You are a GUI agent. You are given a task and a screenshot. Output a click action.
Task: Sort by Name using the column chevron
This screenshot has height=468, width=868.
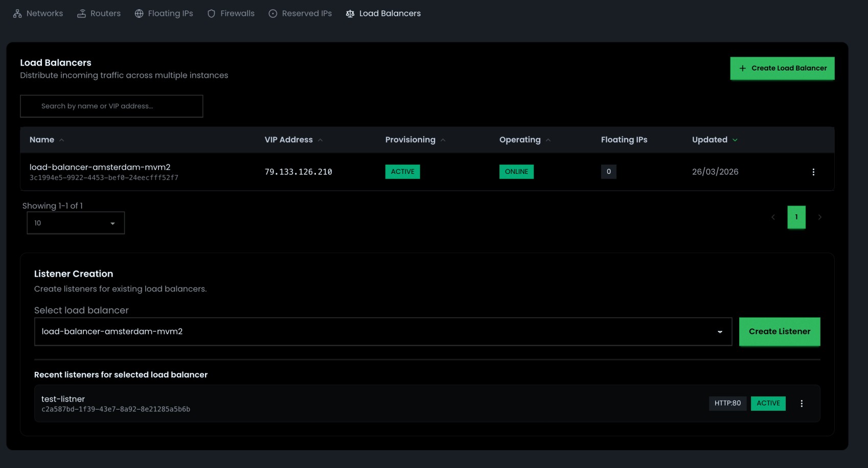61,139
